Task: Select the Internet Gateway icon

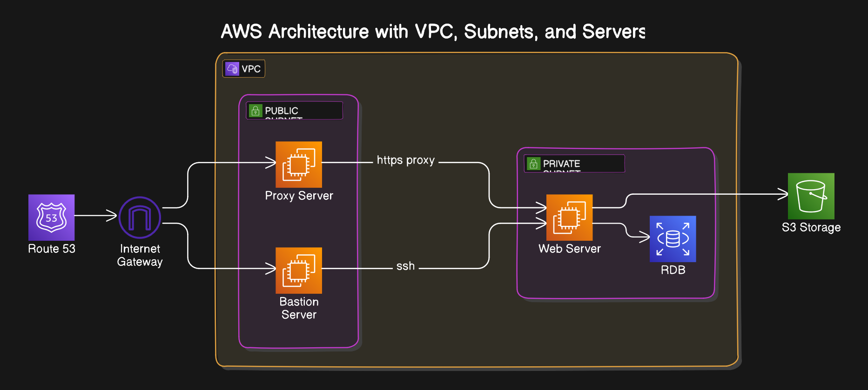Action: point(140,218)
